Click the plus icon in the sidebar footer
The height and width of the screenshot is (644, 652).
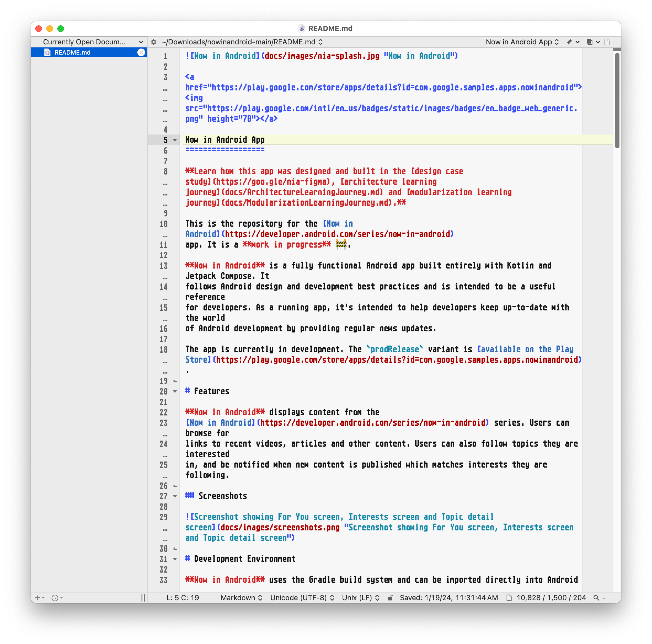click(38, 597)
